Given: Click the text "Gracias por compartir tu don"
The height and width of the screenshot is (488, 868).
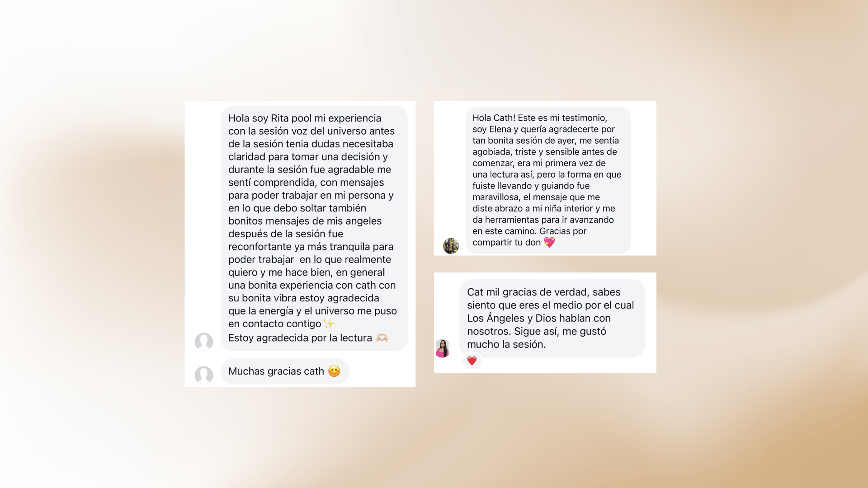Looking at the screenshot, I should [529, 237].
